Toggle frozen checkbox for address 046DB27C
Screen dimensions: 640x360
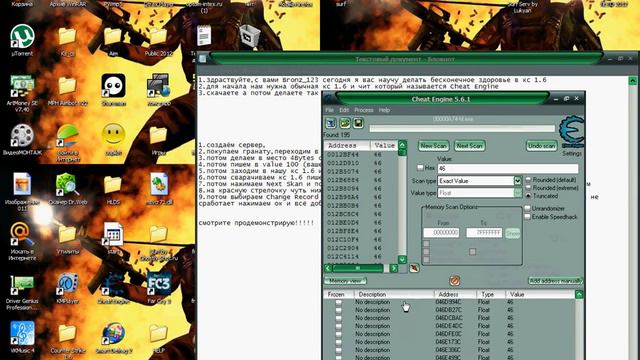coord(338,310)
